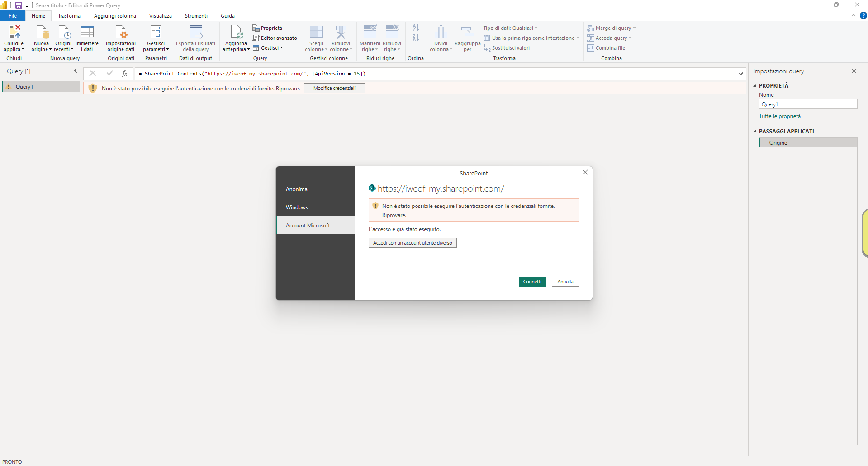Click the Raggruppa per icon
The height and width of the screenshot is (466, 868).
pos(467,32)
